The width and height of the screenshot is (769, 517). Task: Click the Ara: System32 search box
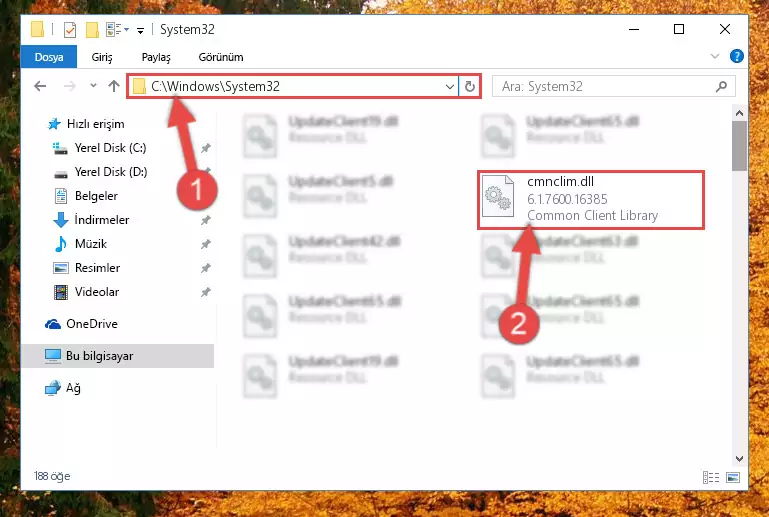pyautogui.click(x=613, y=86)
